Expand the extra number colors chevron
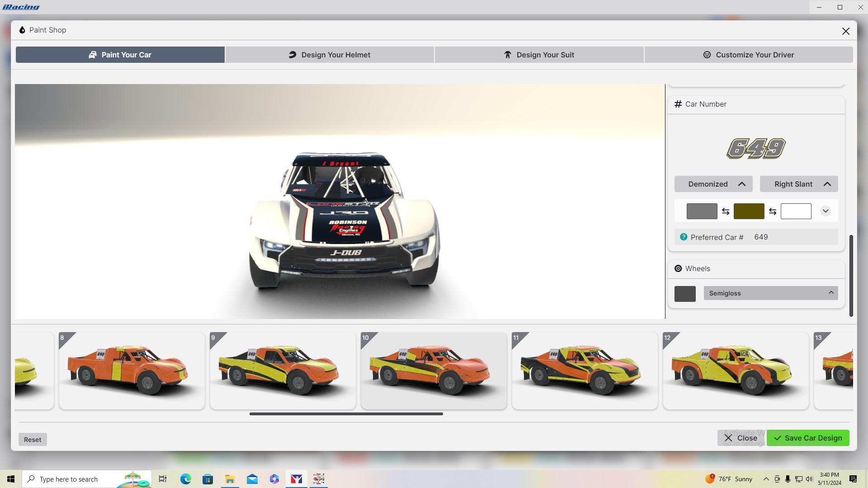868x488 pixels. [826, 211]
